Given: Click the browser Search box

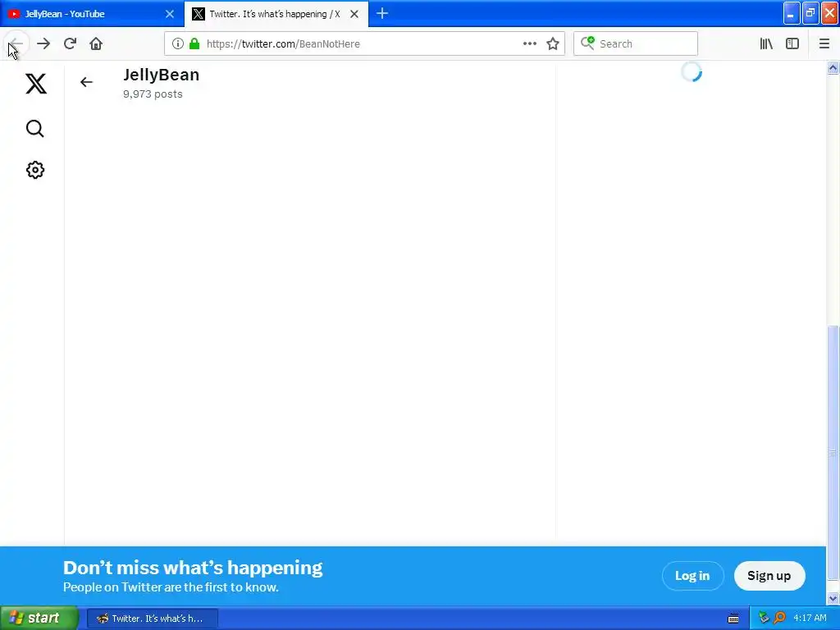Looking at the screenshot, I should click(636, 44).
